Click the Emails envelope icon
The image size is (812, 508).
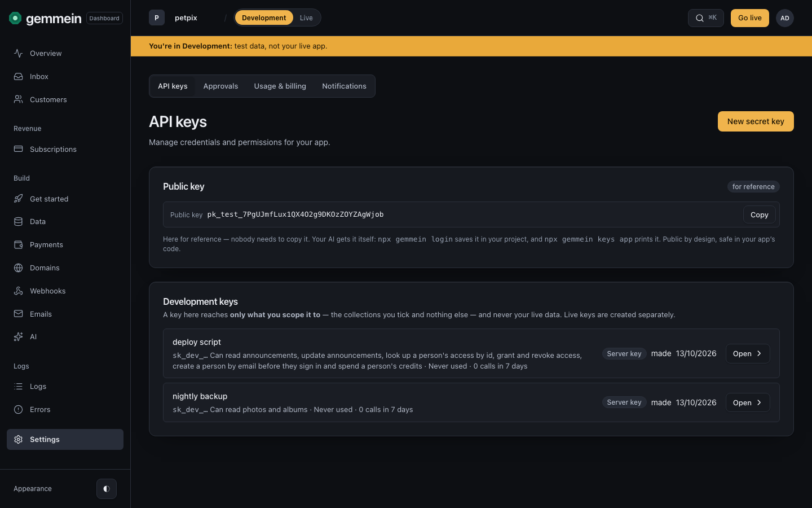click(19, 314)
